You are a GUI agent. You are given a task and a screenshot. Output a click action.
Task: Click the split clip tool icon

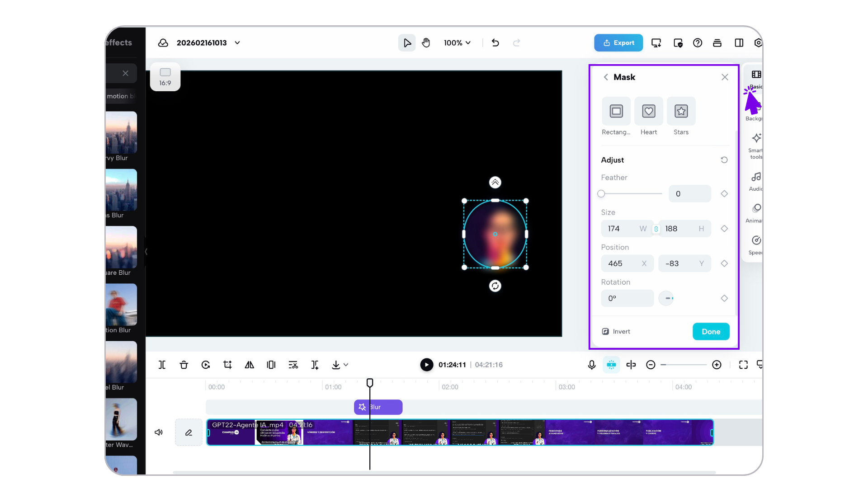[162, 365]
